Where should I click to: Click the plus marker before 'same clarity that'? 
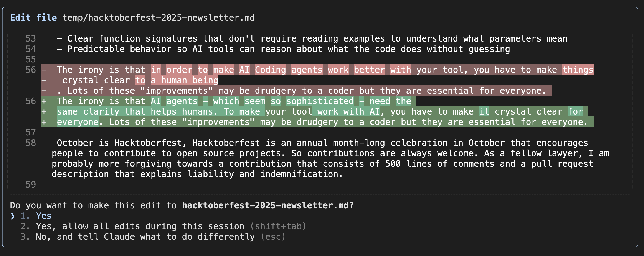(44, 112)
